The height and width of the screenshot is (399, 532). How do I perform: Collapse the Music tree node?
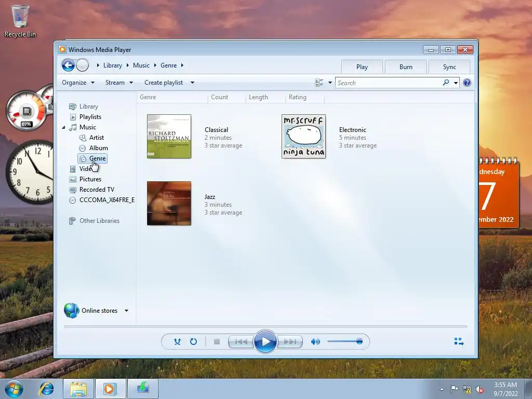[64, 127]
